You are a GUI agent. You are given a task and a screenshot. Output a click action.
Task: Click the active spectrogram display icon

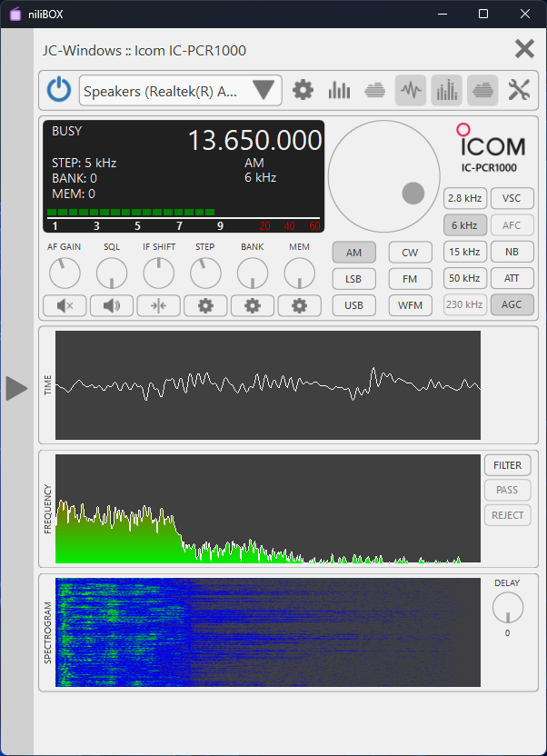(x=482, y=90)
